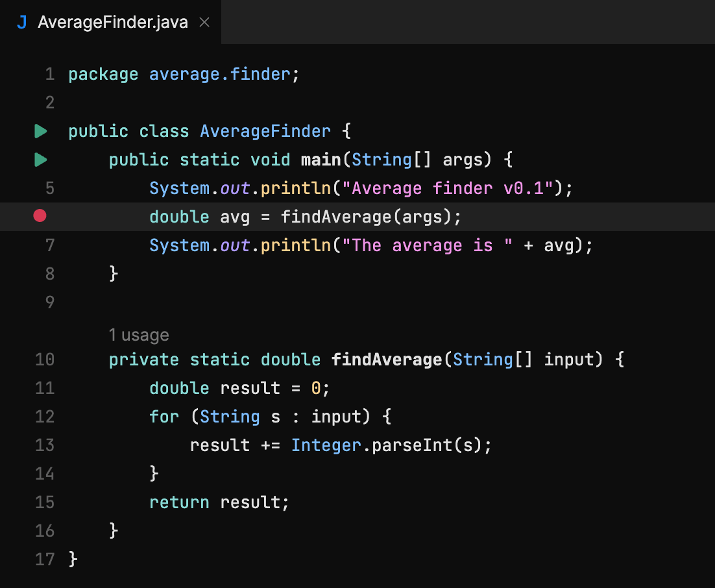Screen dimensions: 715x588
Task: Click the run icon beside class AverageFinder
Action: coord(40,131)
